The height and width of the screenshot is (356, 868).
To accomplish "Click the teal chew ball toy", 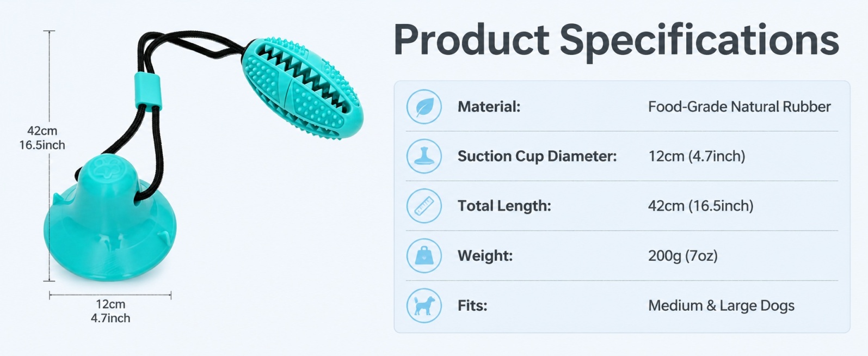I will pyautogui.click(x=303, y=88).
